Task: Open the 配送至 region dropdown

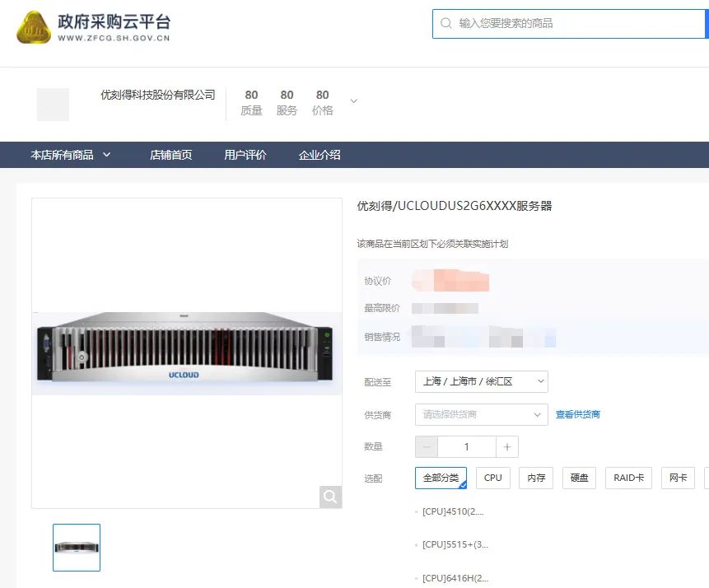Action: [481, 381]
